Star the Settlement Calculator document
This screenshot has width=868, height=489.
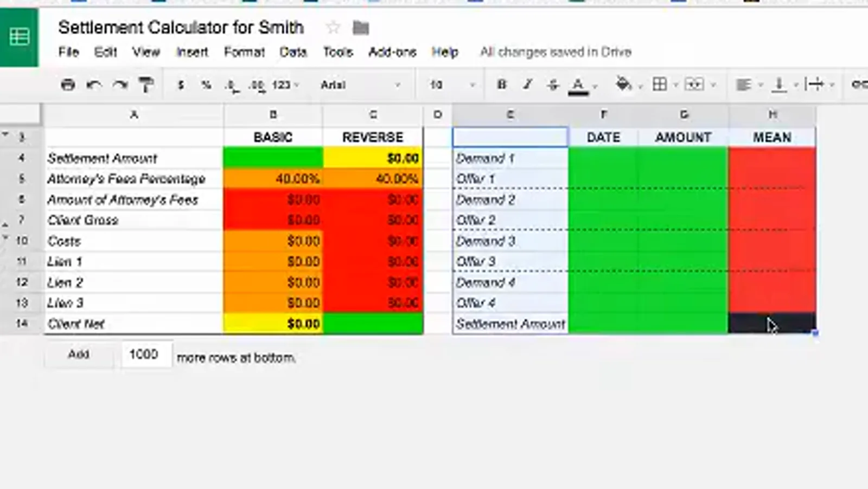pos(333,27)
